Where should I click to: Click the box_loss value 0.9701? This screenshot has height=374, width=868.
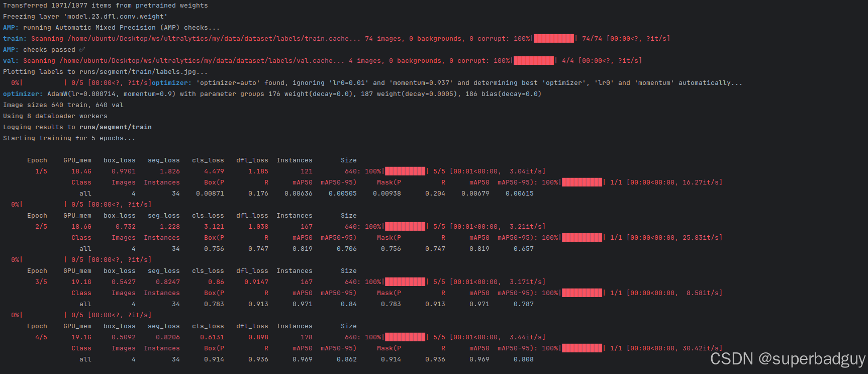click(124, 171)
